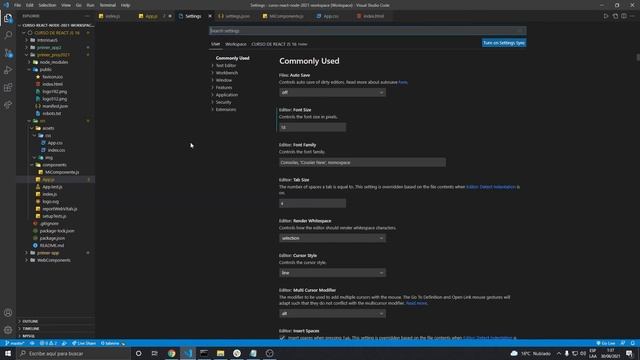Click the Font Size input field

coord(312,127)
